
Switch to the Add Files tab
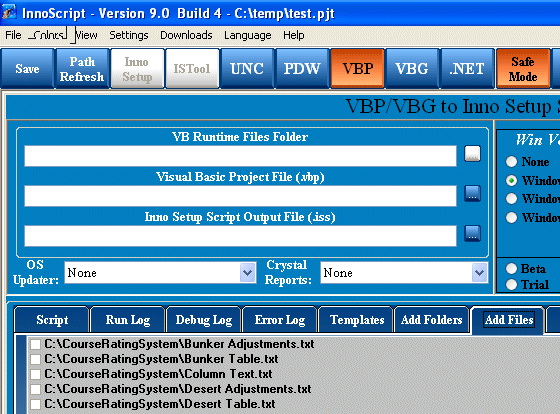point(509,319)
